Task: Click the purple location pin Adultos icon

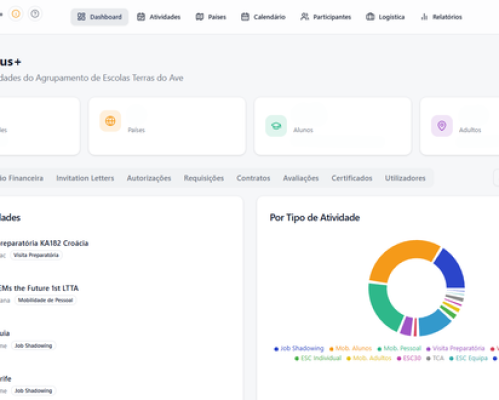Action: pyautogui.click(x=442, y=126)
